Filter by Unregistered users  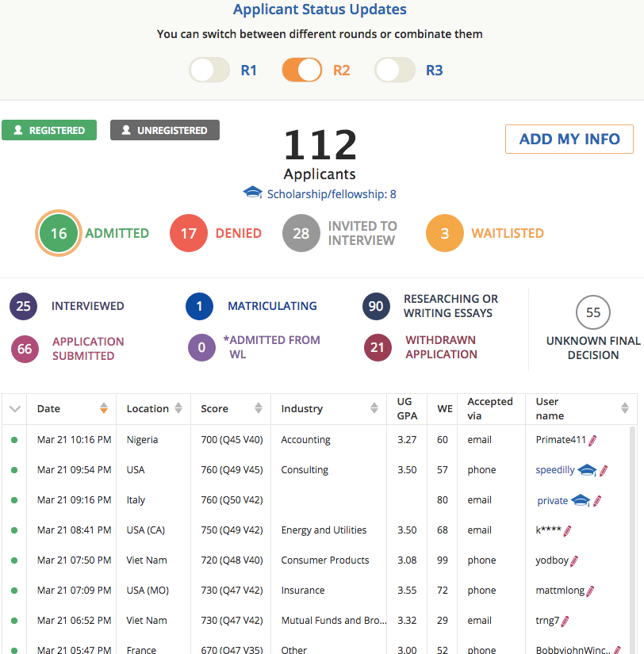pyautogui.click(x=165, y=130)
